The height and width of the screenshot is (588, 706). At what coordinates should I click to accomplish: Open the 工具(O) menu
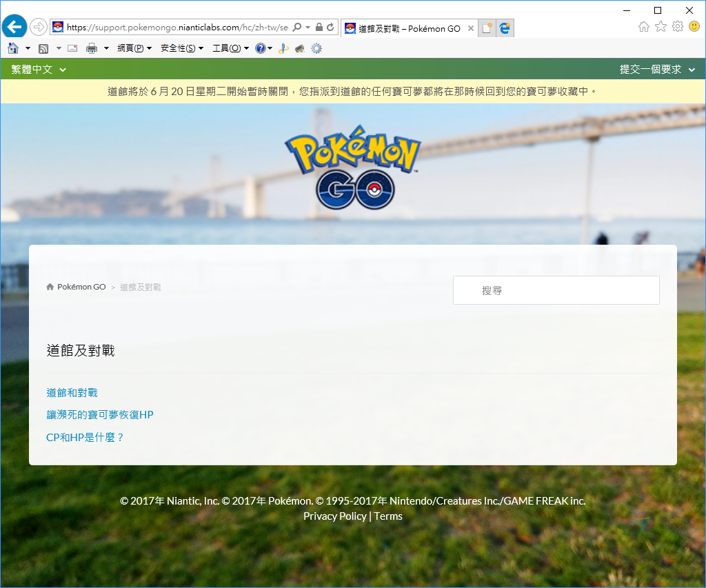[230, 48]
